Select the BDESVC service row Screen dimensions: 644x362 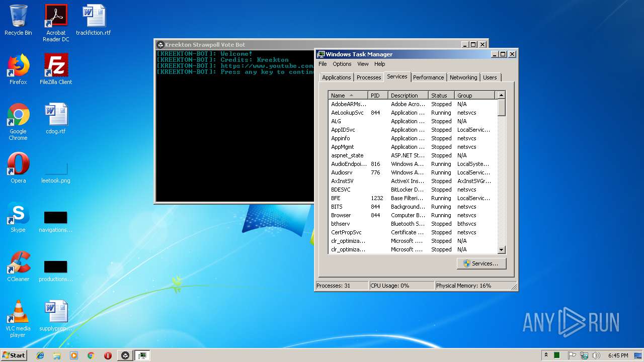pos(413,190)
